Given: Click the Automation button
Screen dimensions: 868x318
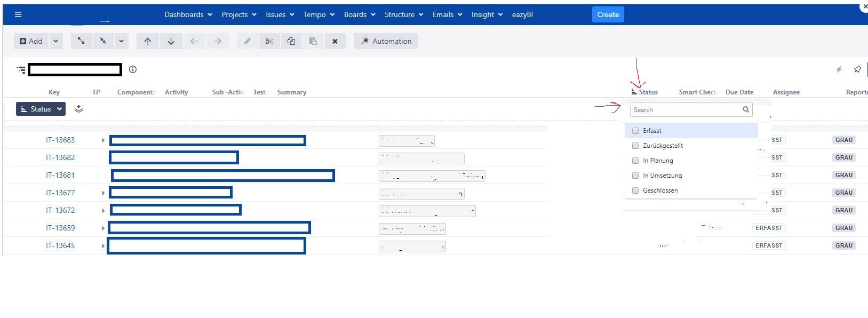Looking at the screenshot, I should pyautogui.click(x=386, y=41).
